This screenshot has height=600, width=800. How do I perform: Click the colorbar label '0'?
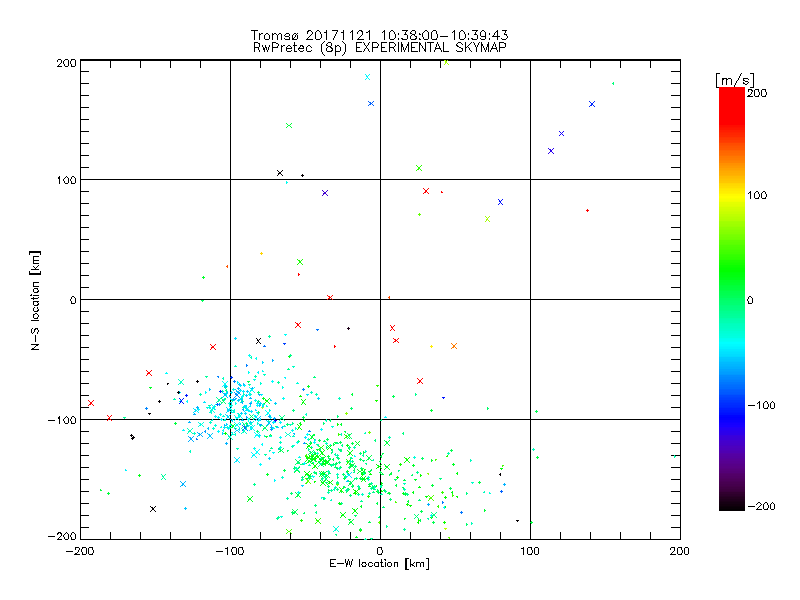(750, 300)
